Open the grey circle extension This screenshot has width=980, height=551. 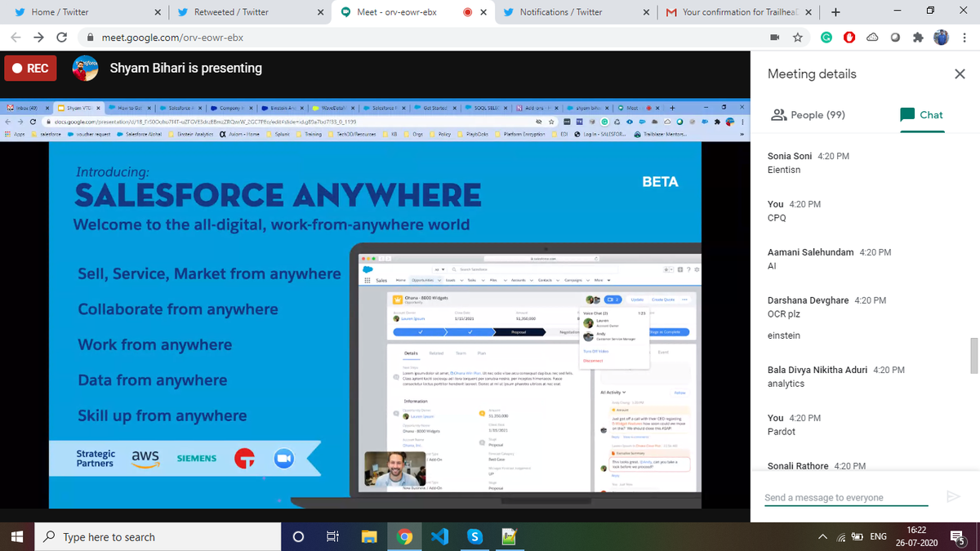[x=895, y=38]
